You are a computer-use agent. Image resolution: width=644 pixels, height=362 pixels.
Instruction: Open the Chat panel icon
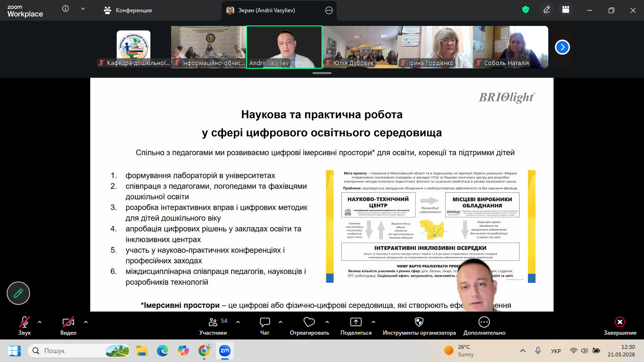(265, 322)
